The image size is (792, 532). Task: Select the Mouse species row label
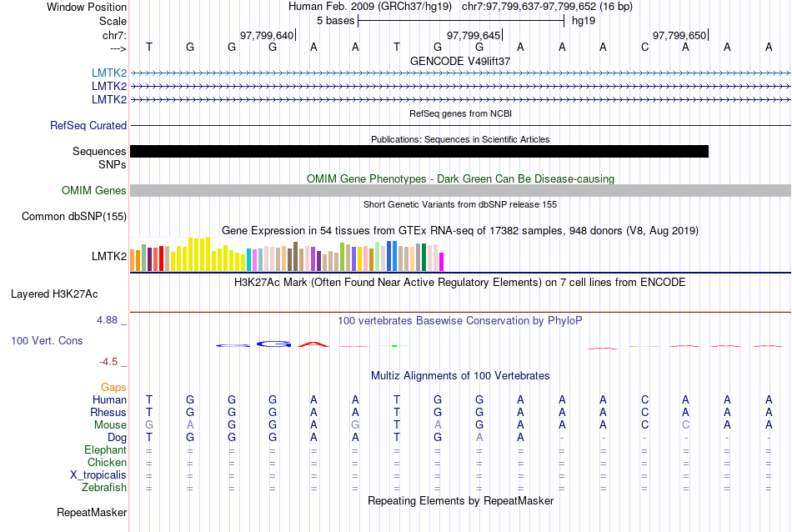(110, 425)
